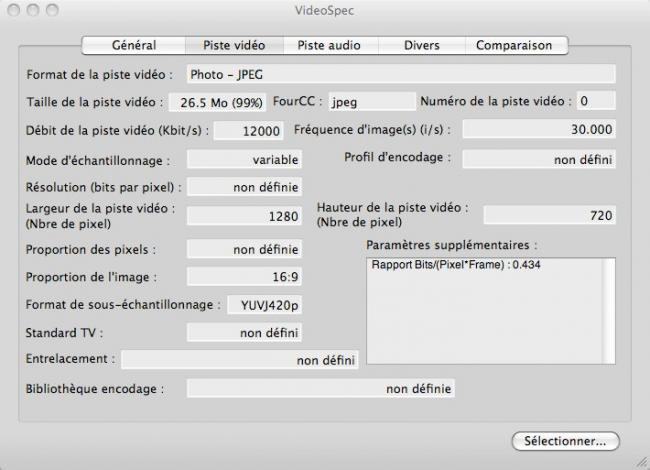Click the frame rate field showing 30.000
The height and width of the screenshot is (470, 650).
[539, 130]
